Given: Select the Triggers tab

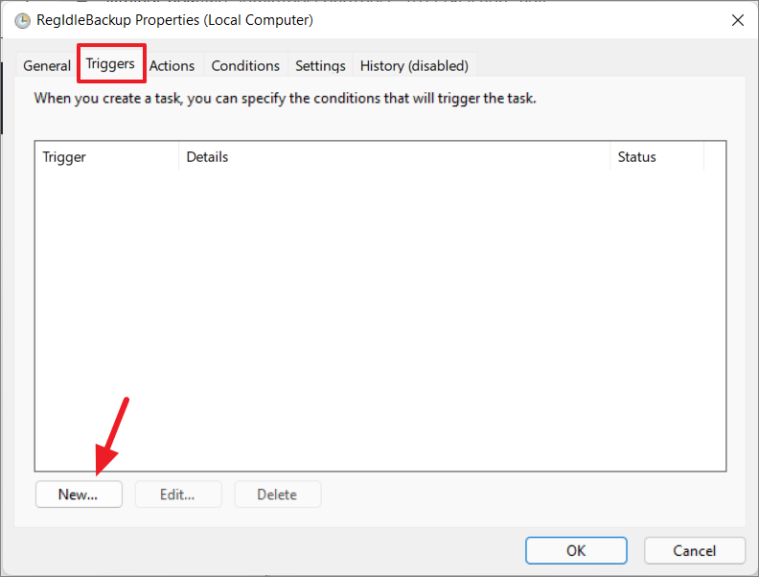Looking at the screenshot, I should pyautogui.click(x=110, y=64).
